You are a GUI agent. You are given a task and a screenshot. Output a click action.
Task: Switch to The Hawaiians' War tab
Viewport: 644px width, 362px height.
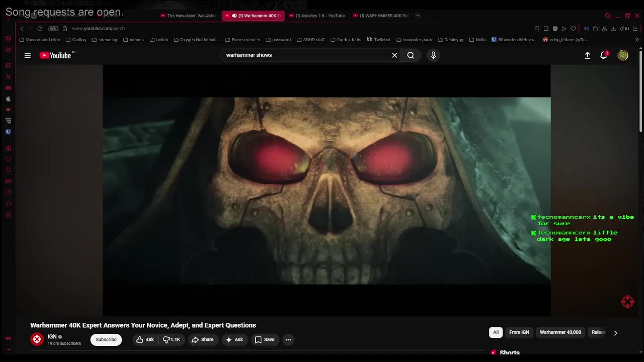tap(189, 16)
